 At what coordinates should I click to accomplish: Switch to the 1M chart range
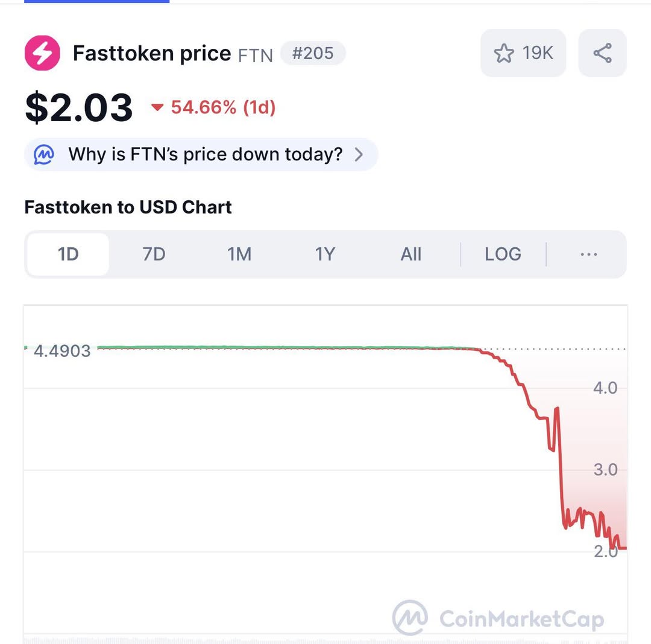(x=239, y=254)
